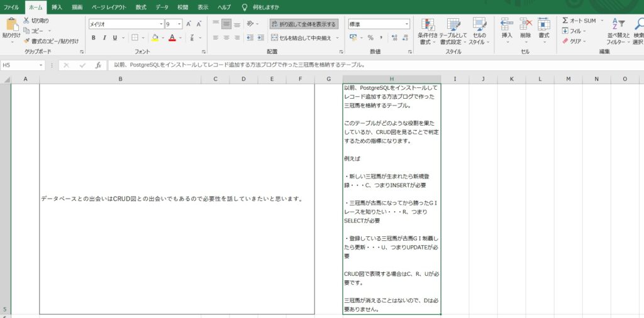This screenshot has width=644, height=318.
Task: Decrease font size with the smaller A icon
Action: click(x=199, y=25)
